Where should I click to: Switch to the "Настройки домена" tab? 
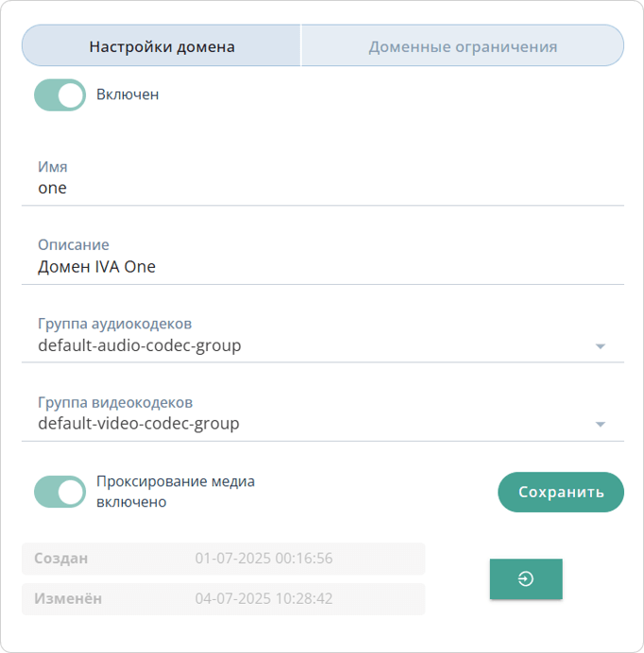click(x=161, y=46)
